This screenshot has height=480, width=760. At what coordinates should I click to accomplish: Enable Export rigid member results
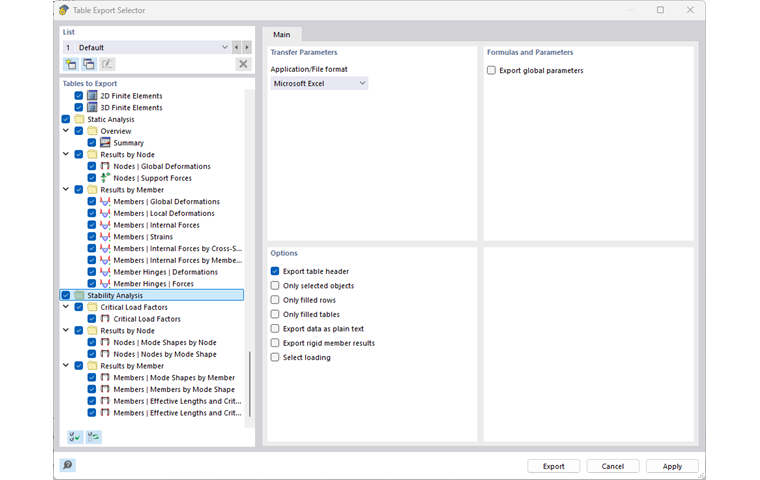click(x=275, y=343)
